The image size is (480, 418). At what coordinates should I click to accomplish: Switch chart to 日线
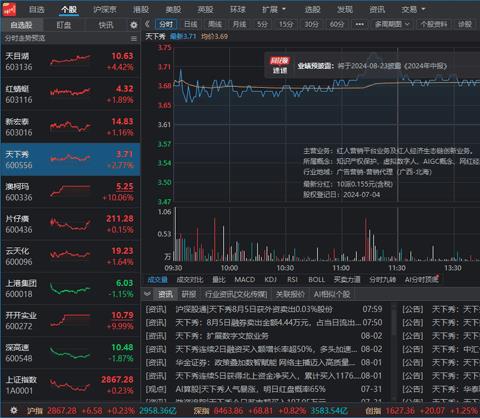(191, 25)
